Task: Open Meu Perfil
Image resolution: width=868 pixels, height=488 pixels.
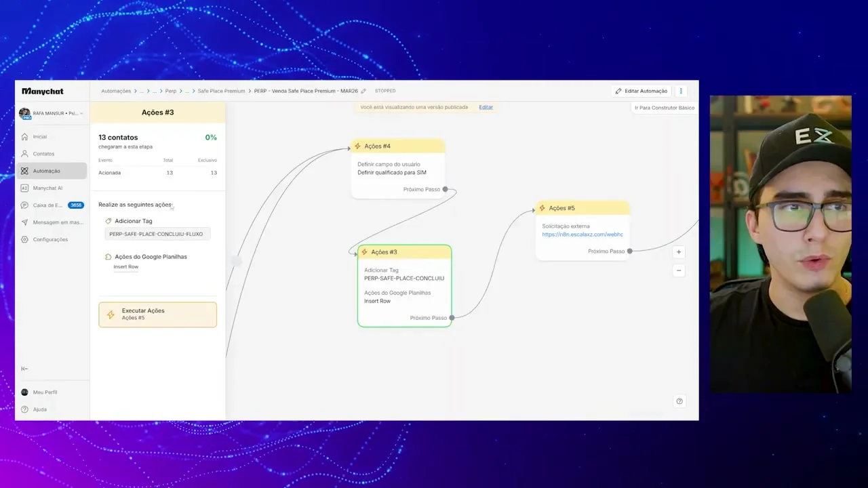Action: [45, 392]
